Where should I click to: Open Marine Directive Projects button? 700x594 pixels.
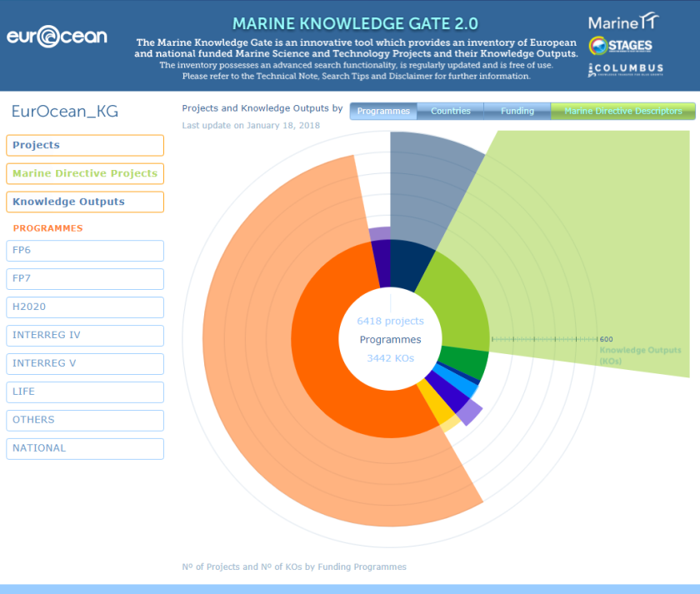tap(85, 173)
